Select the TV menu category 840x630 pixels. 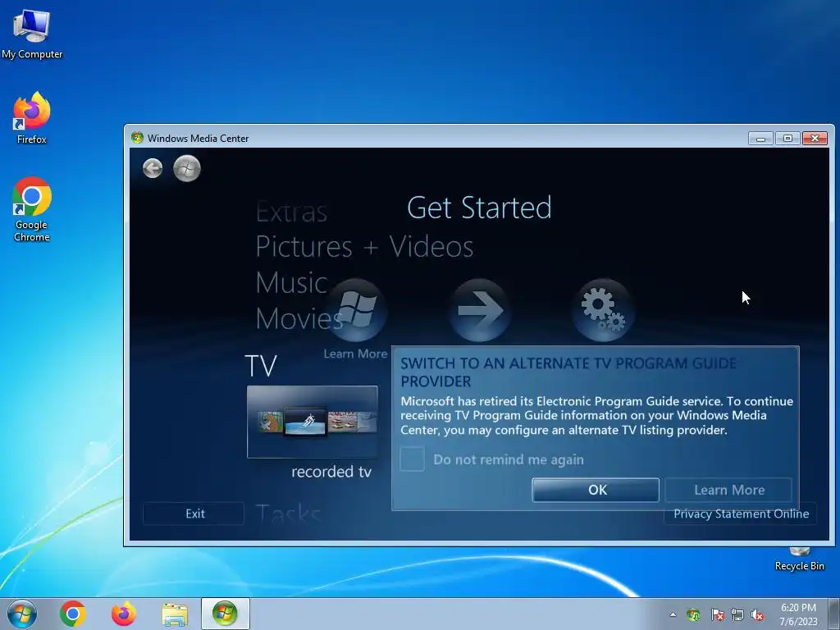(261, 366)
